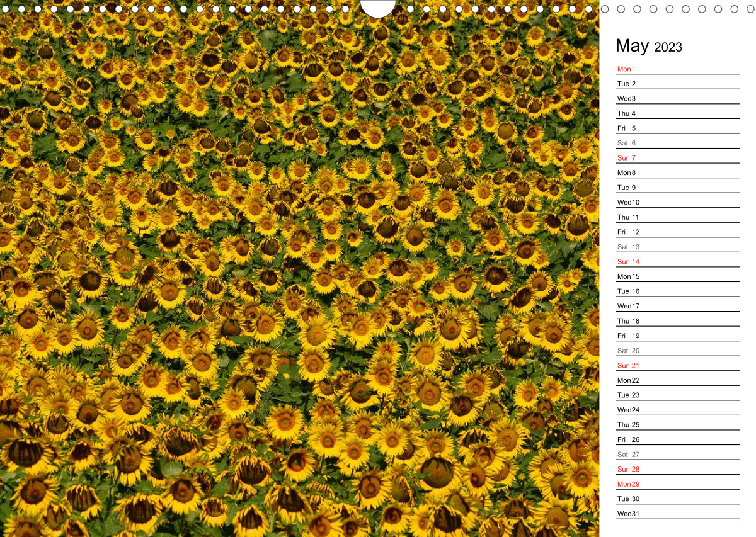The height and width of the screenshot is (537, 756).
Task: Select the 'Thu 4' date row
Action: (x=677, y=112)
